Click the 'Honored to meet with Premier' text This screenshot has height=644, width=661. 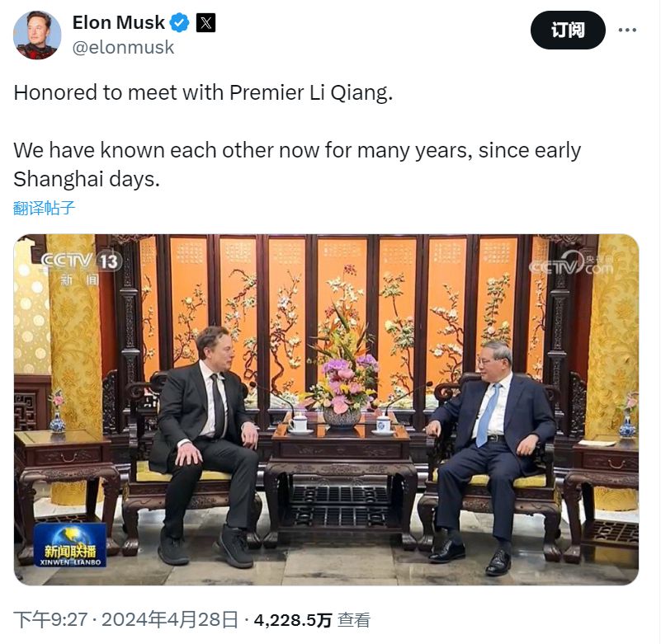(160, 92)
